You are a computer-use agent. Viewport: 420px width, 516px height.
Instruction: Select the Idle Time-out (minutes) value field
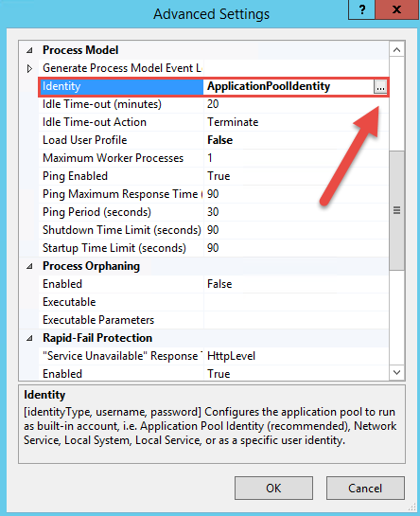click(296, 104)
